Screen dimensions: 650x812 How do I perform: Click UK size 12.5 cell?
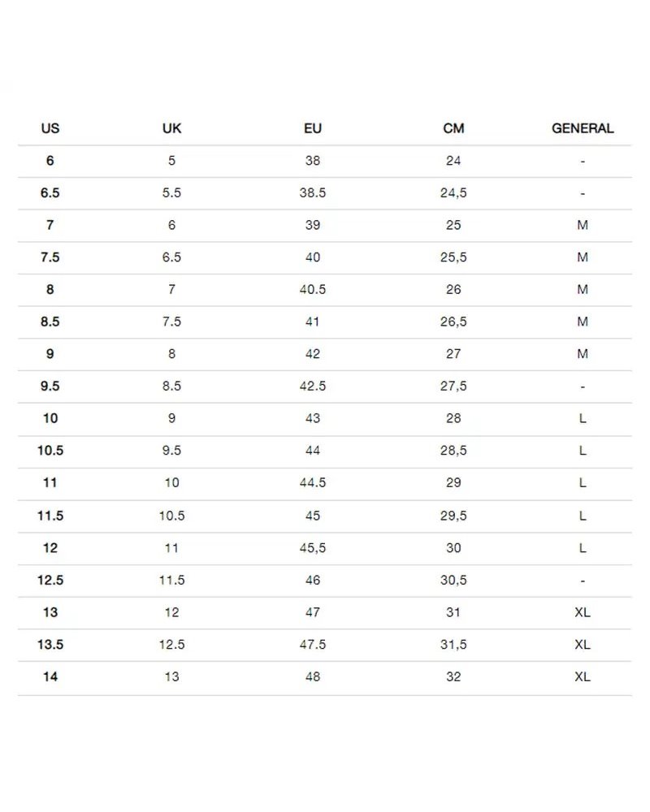(x=171, y=644)
